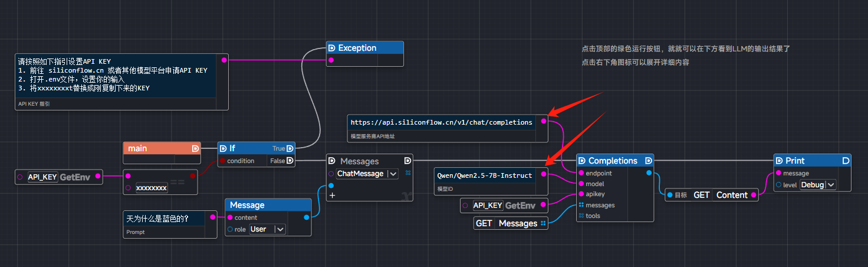Click the Print node's execution input pin
Image resolution: width=868 pixels, height=267 pixels.
coord(778,161)
